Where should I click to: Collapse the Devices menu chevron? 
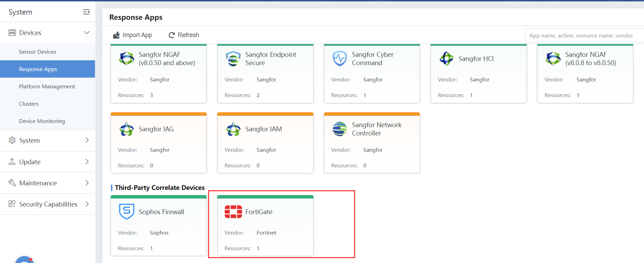[87, 33]
